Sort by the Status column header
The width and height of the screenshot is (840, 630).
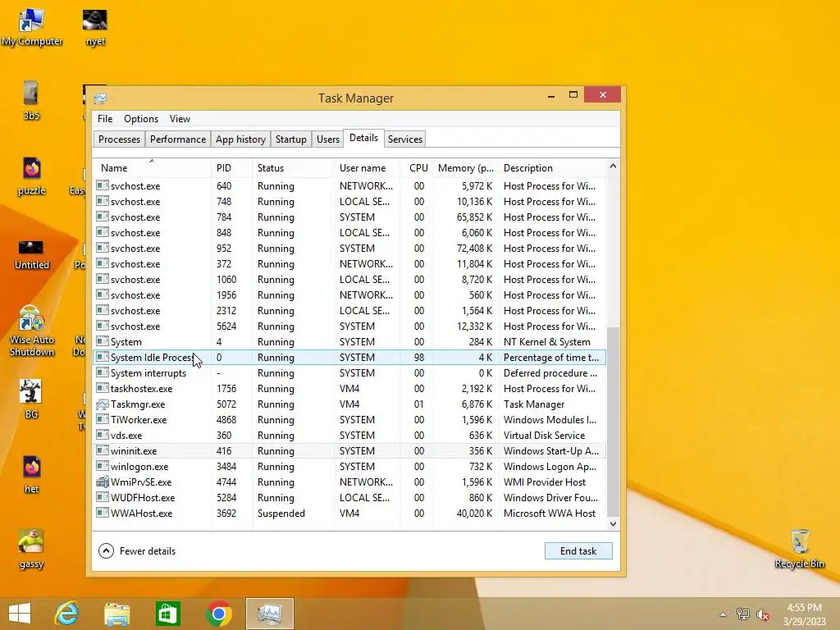tap(293, 167)
